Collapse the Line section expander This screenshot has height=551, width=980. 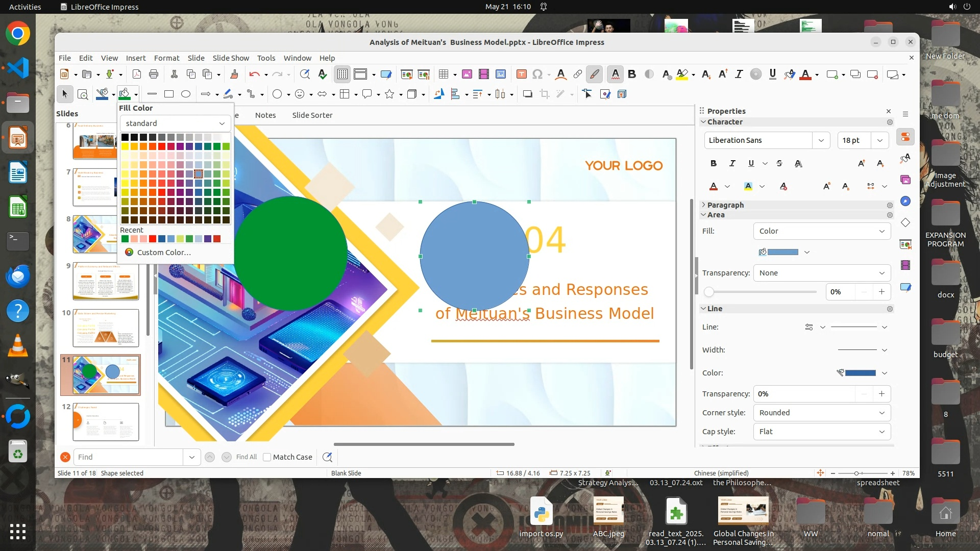coord(703,309)
